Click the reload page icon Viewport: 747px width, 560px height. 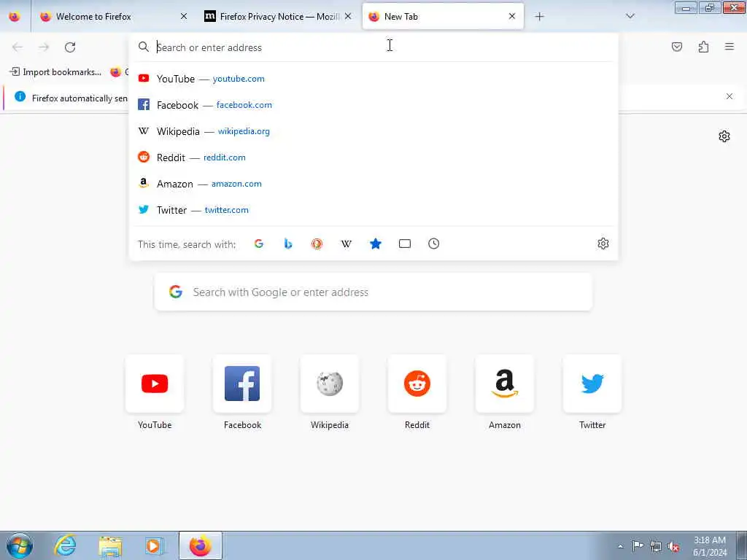click(70, 47)
